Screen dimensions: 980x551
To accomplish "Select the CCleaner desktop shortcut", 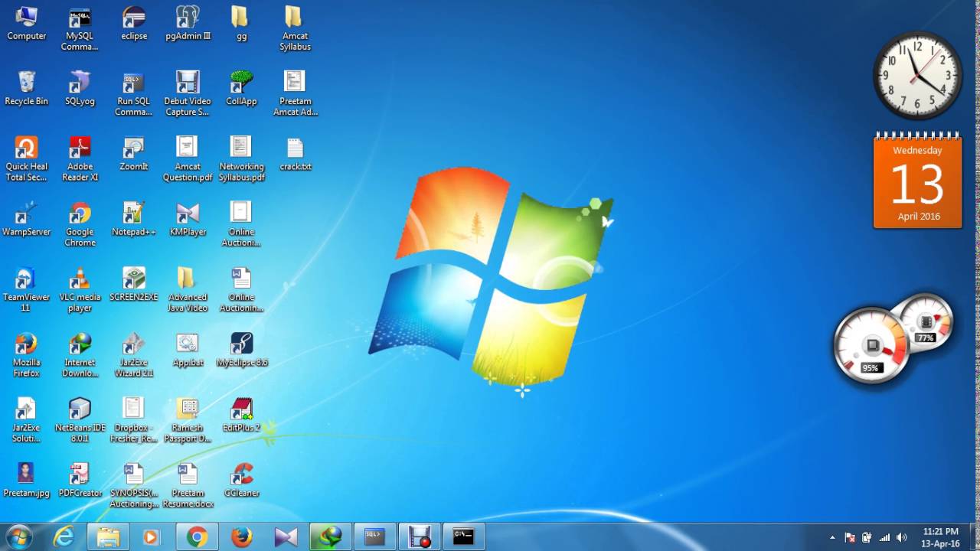I will tap(241, 481).
